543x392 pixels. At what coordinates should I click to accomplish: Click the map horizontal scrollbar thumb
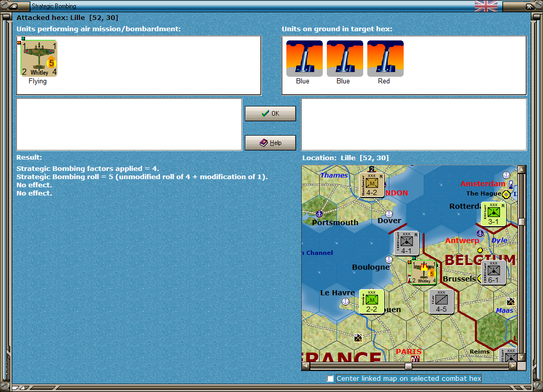(408, 366)
